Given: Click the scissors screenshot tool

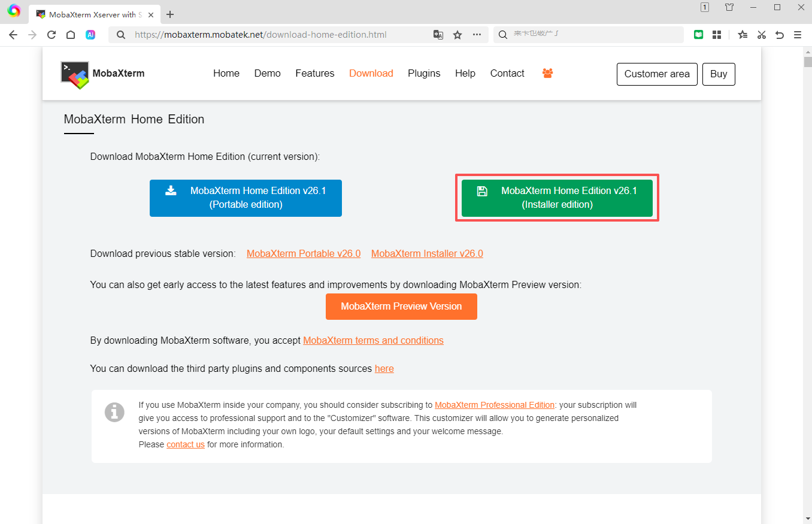Looking at the screenshot, I should [761, 35].
